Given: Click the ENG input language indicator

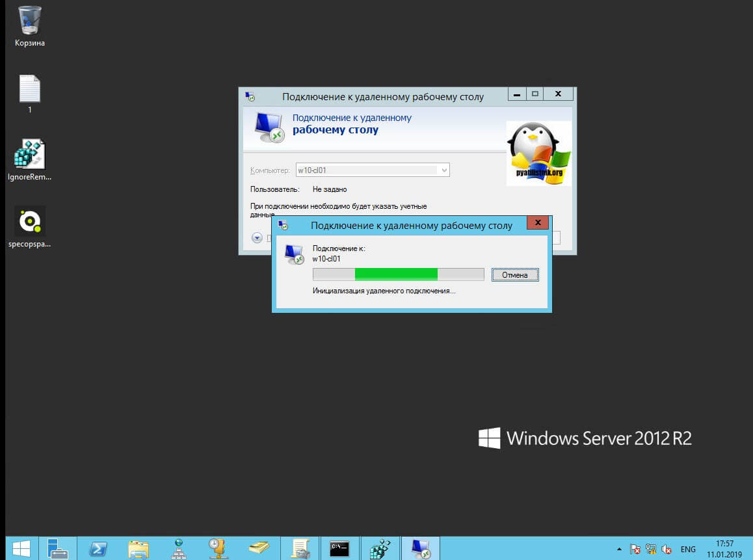Looking at the screenshot, I should coord(688,549).
